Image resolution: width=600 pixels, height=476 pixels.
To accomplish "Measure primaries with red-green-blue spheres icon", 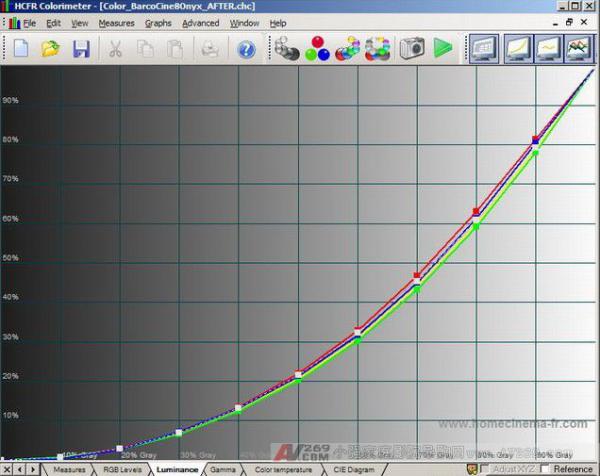I will coord(317,48).
